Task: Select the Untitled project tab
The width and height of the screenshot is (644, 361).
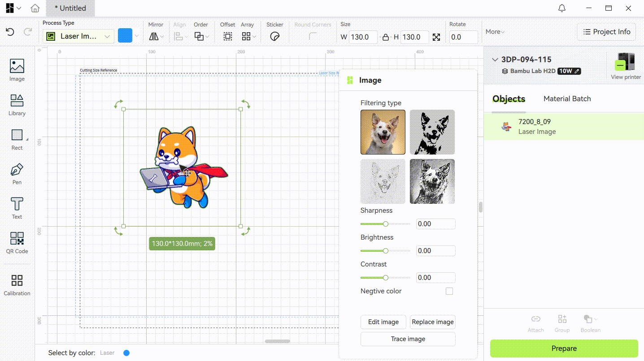Action: (70, 8)
